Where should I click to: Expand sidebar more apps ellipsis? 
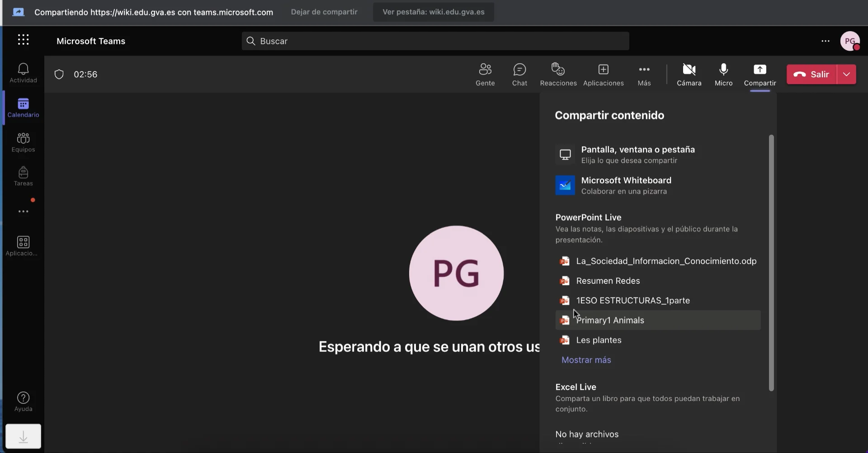tap(24, 212)
